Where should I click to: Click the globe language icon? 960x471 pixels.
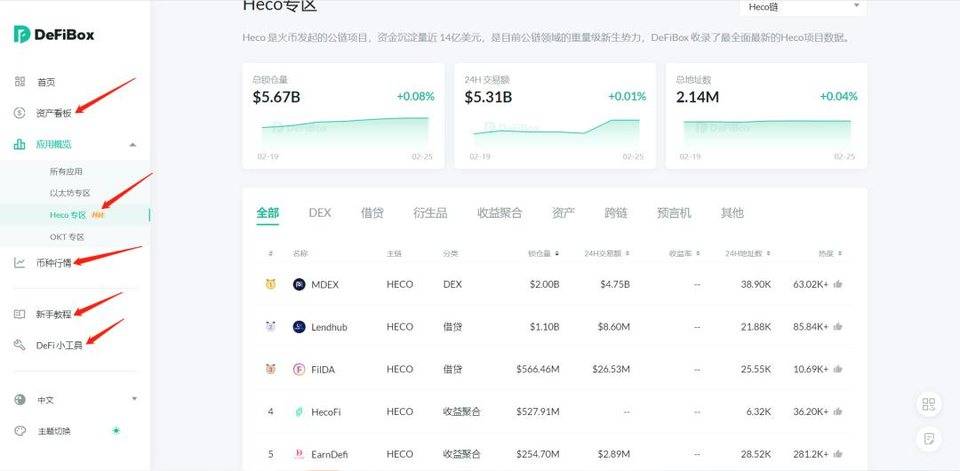[x=20, y=400]
